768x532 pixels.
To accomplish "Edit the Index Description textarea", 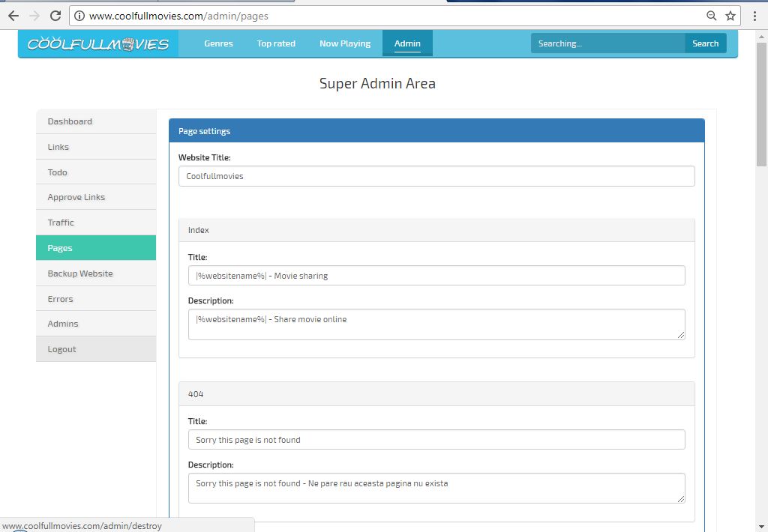I will point(436,324).
